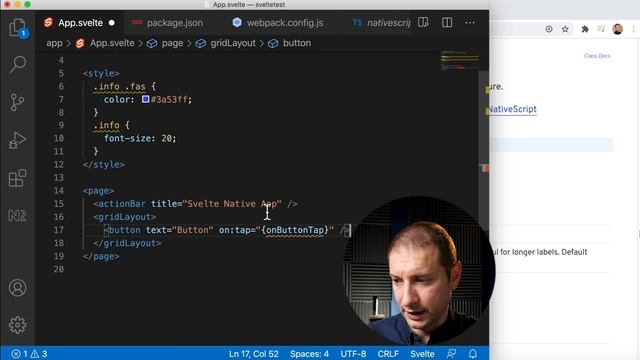The height and width of the screenshot is (360, 640).
Task: Click the closing </page> tag on line 19
Action: coord(101,256)
